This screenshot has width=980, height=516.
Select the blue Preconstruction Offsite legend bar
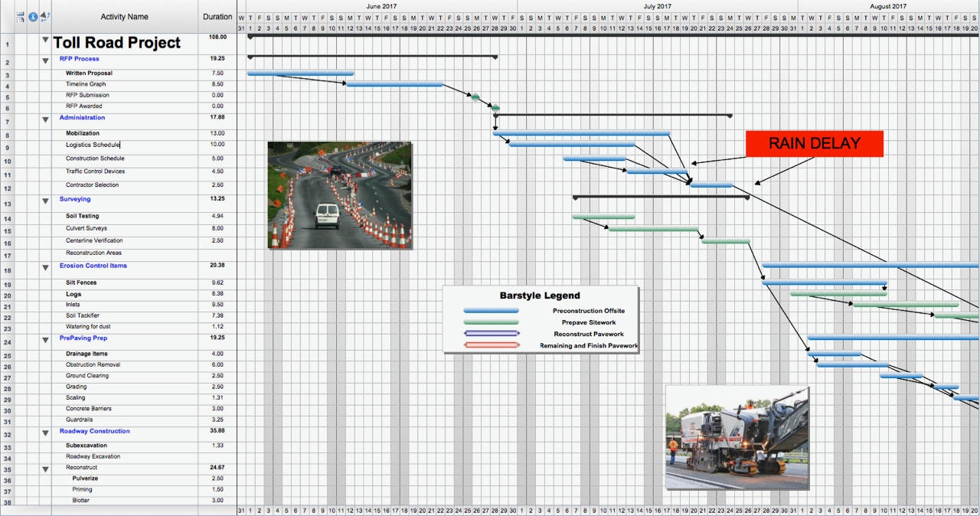(x=491, y=311)
